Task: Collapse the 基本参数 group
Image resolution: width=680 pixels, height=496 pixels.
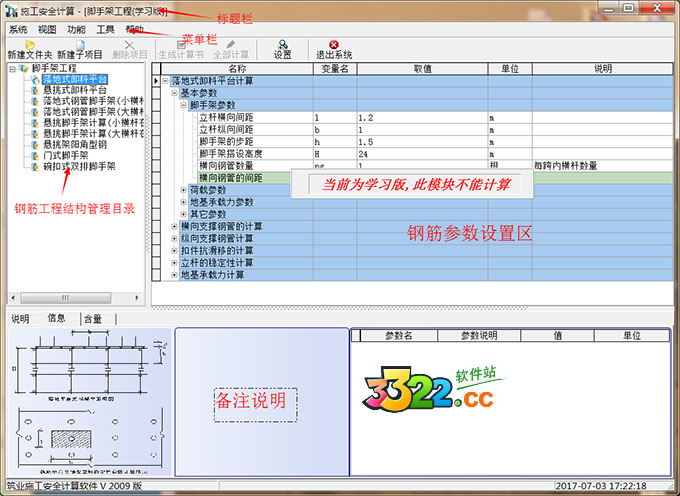Action: [x=174, y=94]
